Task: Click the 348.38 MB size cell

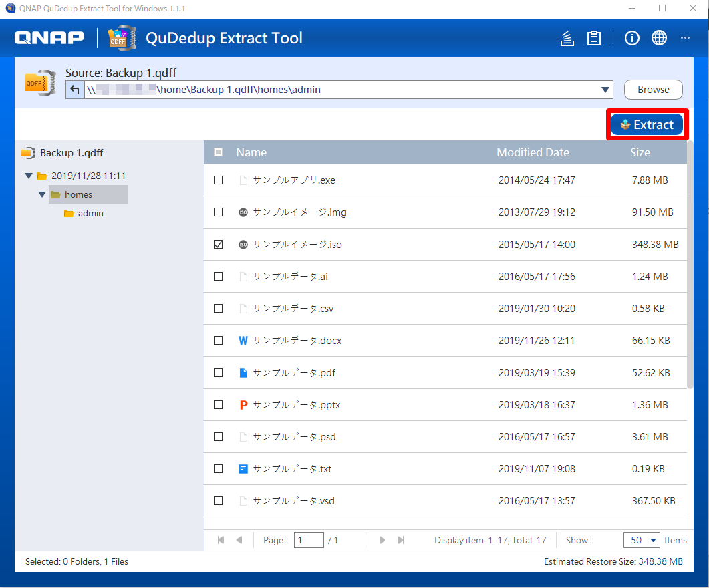Action: point(655,245)
